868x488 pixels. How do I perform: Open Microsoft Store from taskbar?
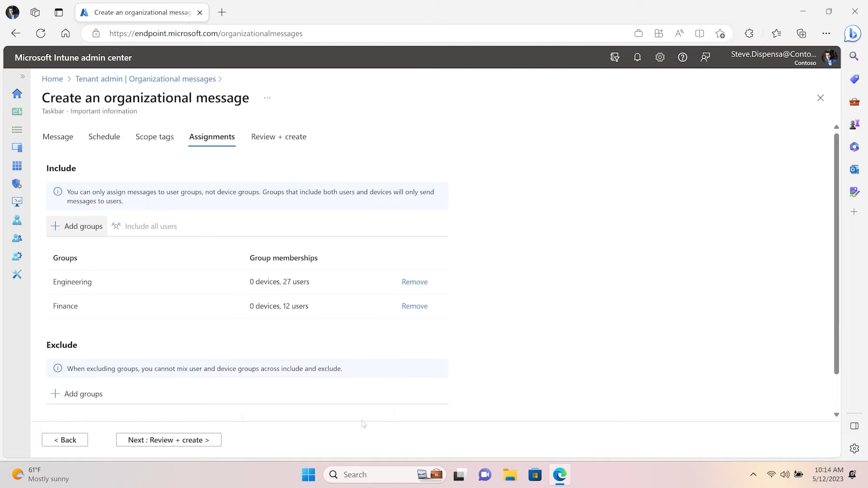pos(535,474)
